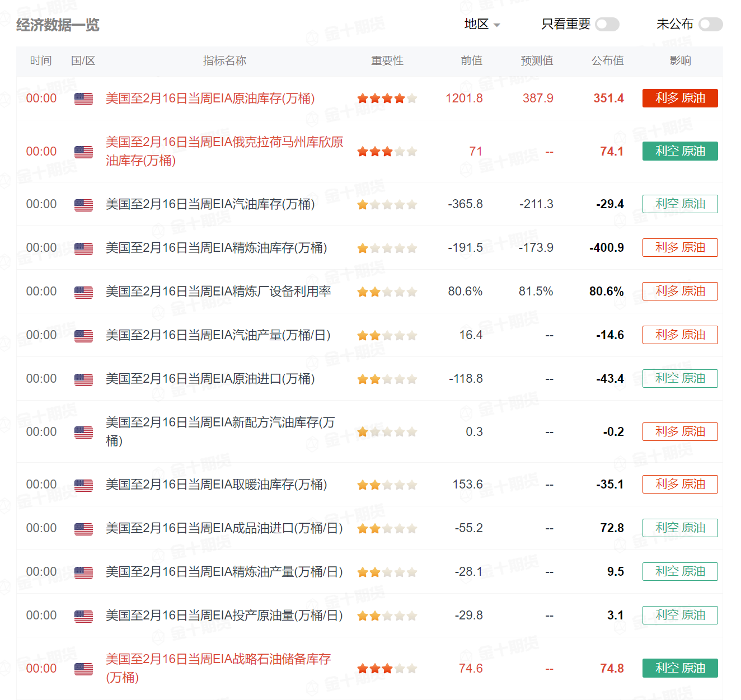Click the 前值 column header
This screenshot has height=700, width=741.
pyautogui.click(x=471, y=61)
